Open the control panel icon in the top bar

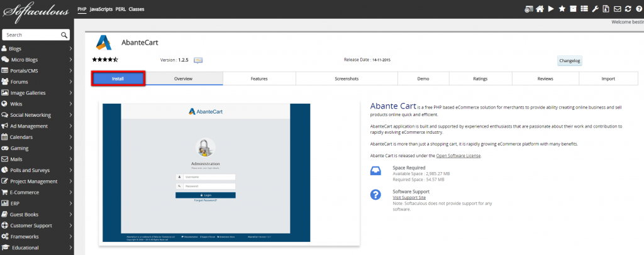[529, 9]
